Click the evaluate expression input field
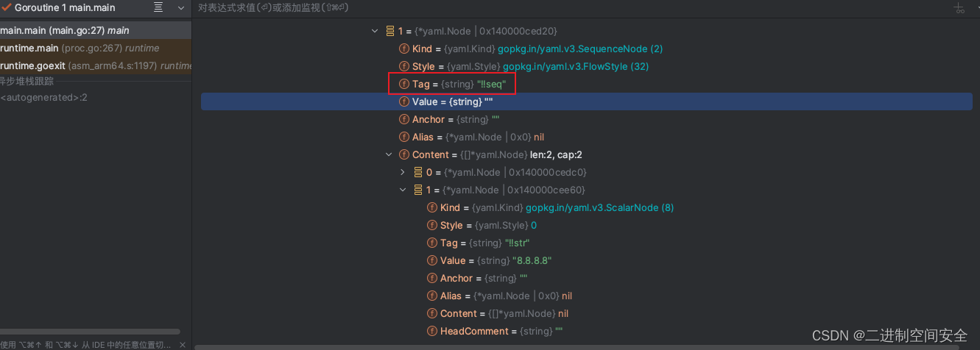The image size is (980, 350). (x=515, y=7)
